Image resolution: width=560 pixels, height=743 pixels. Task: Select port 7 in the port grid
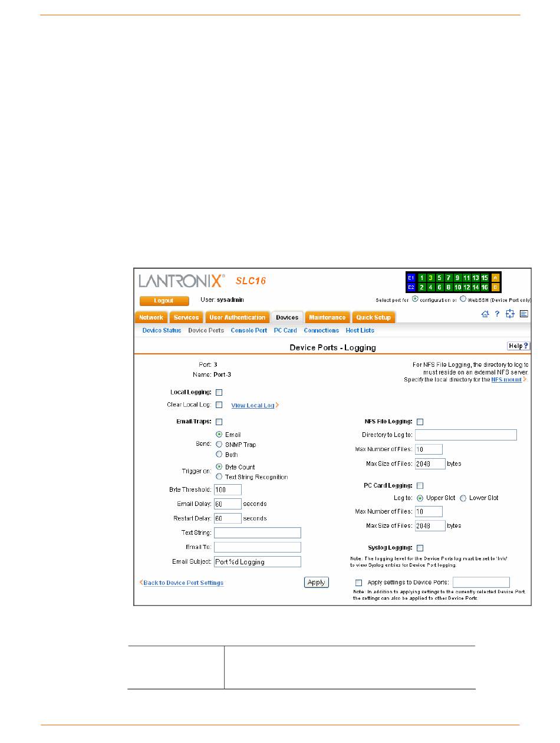pyautogui.click(x=449, y=278)
